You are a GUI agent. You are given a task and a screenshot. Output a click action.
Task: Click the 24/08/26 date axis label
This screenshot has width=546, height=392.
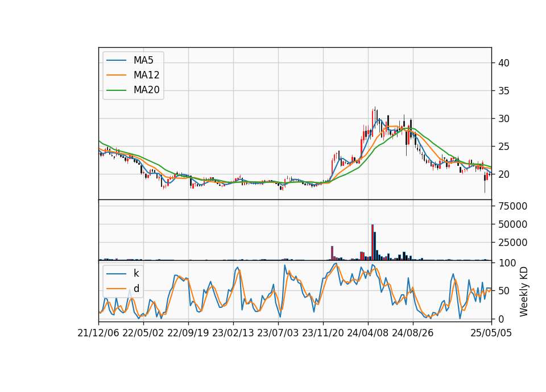[413, 333]
